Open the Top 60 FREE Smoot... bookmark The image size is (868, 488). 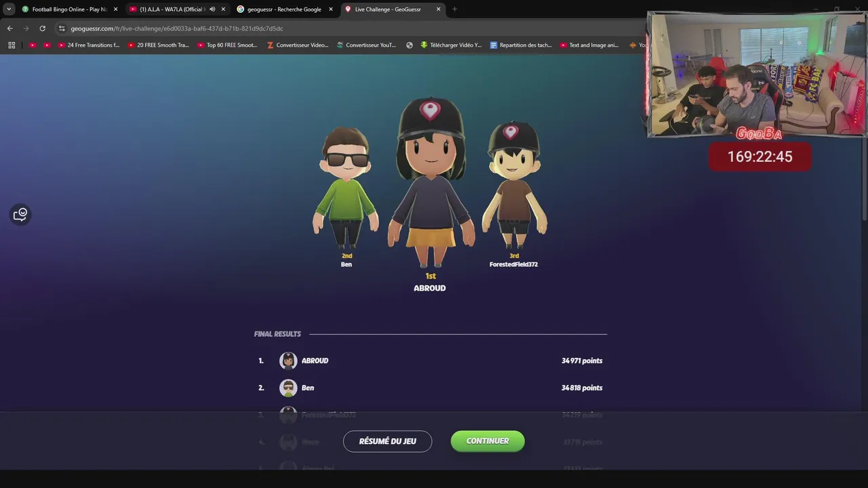pyautogui.click(x=228, y=45)
